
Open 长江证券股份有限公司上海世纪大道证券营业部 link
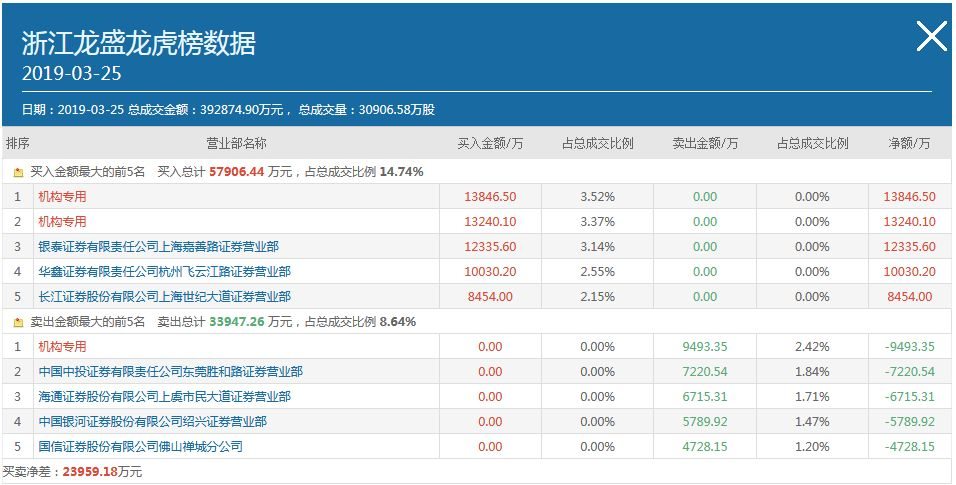coord(165,296)
